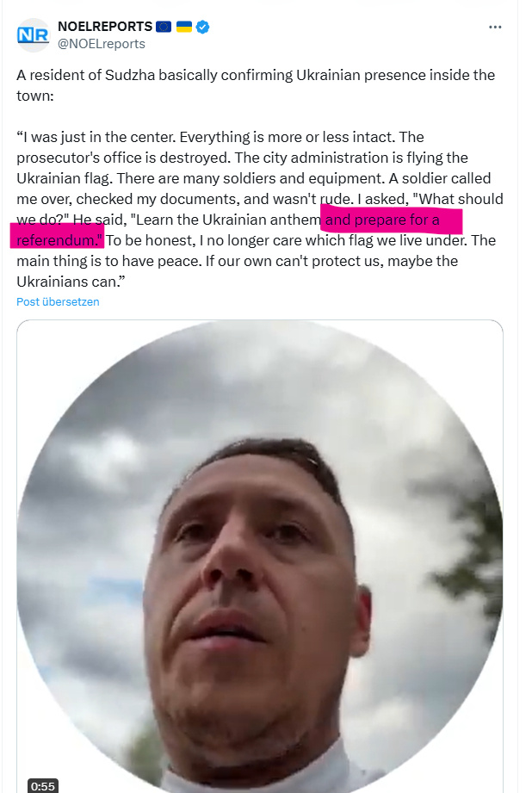Image resolution: width=532 pixels, height=793 pixels.
Task: Click the Ukraine flag emoji beside NOELREPORTS
Action: tap(184, 27)
